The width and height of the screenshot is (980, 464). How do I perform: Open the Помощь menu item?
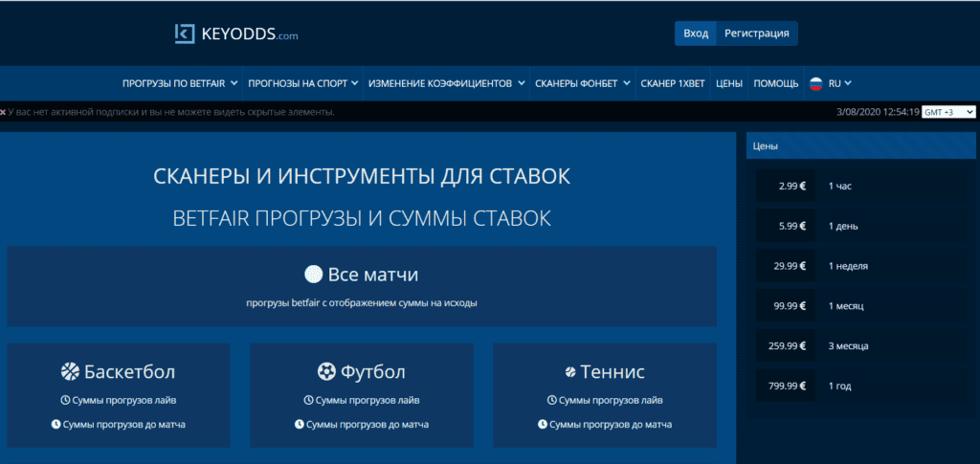click(x=775, y=83)
